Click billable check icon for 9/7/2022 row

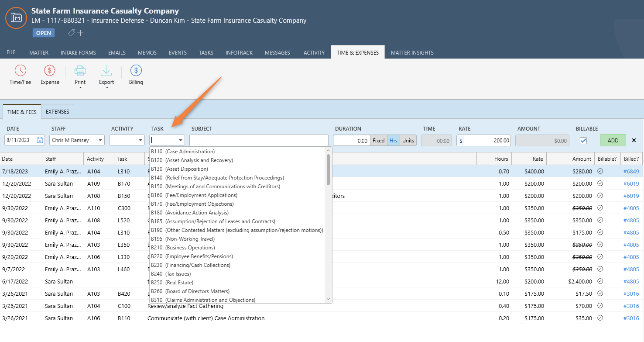tap(600, 269)
